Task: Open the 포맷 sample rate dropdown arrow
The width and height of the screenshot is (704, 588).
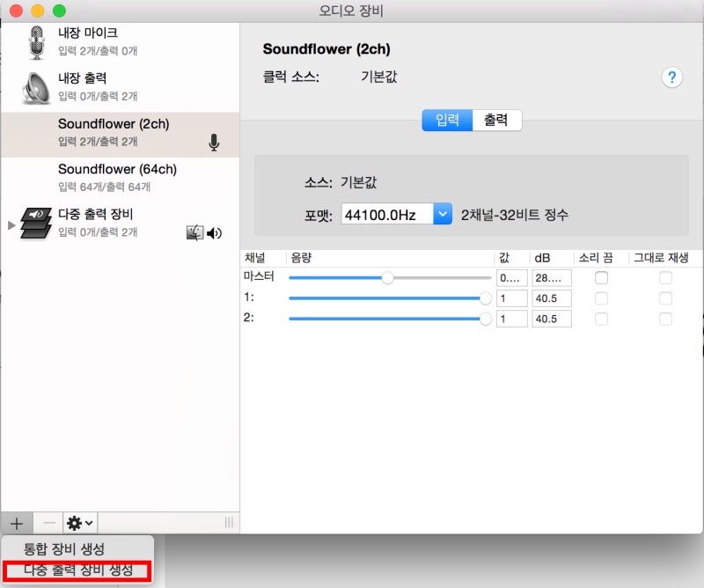Action: pyautogui.click(x=443, y=214)
